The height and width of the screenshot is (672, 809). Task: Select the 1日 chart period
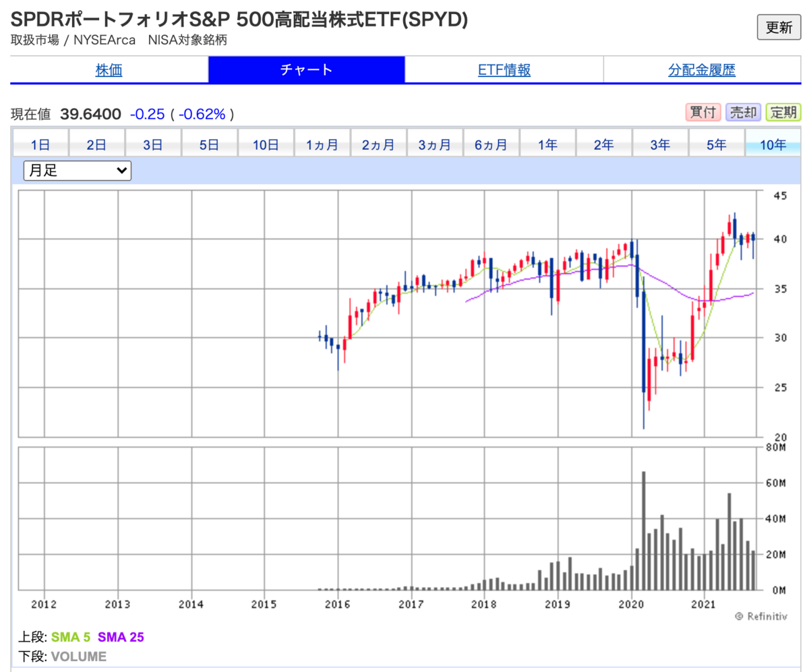(40, 144)
